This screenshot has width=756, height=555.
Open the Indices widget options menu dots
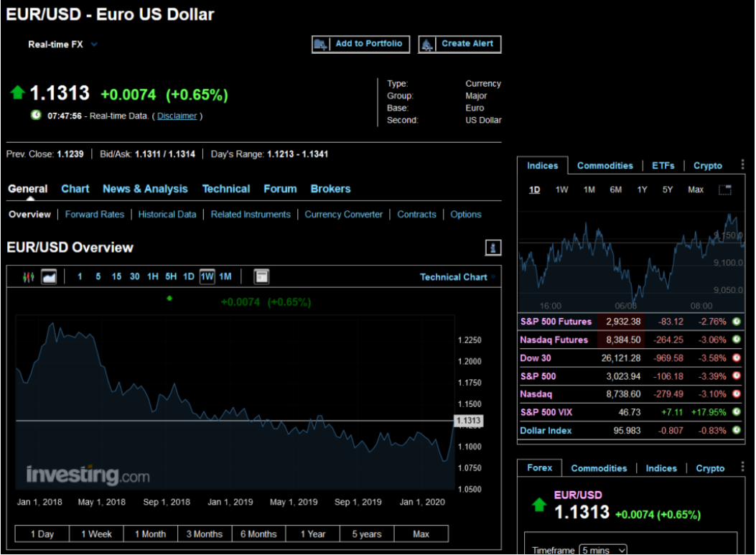pyautogui.click(x=742, y=164)
